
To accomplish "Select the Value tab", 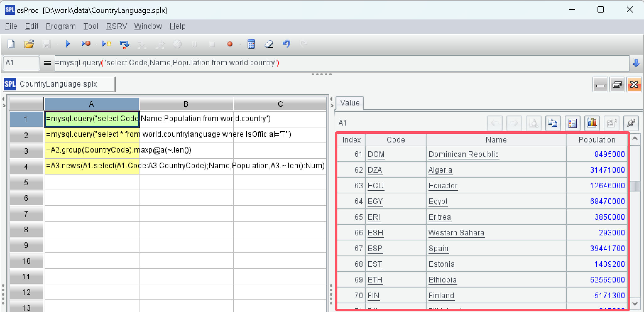I will [x=350, y=103].
